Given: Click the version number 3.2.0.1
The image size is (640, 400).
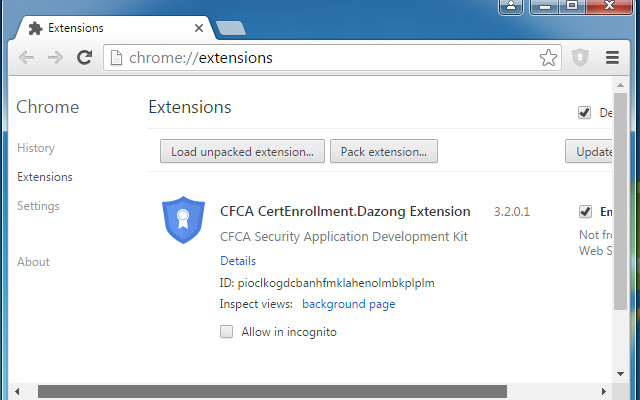Looking at the screenshot, I should coord(512,211).
